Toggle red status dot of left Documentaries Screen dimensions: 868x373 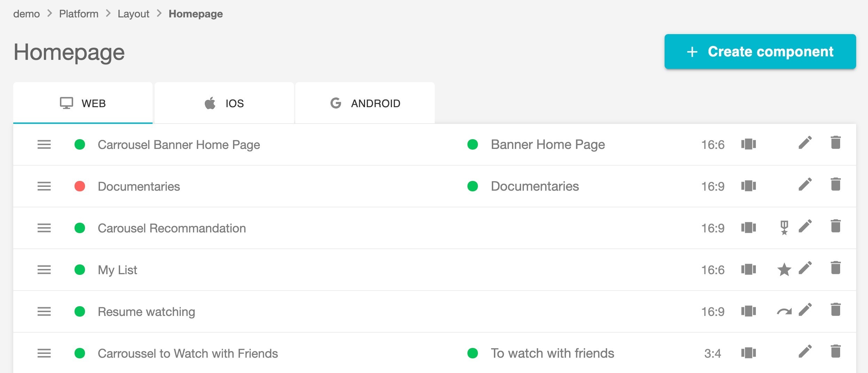80,186
